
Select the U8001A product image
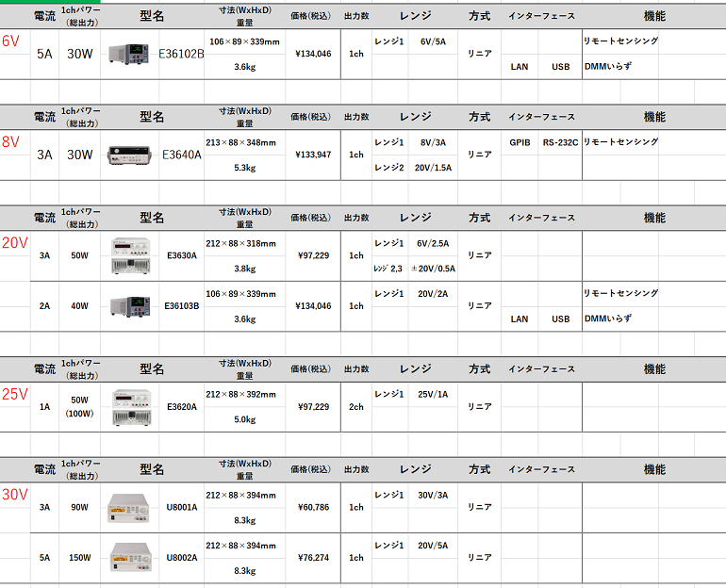tap(128, 507)
